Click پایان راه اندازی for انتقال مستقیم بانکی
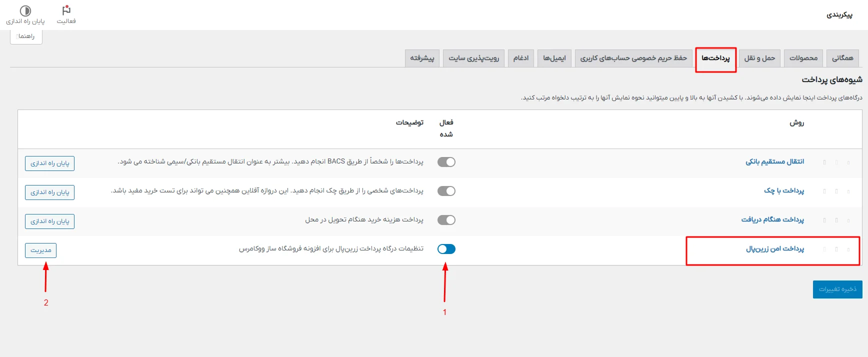The height and width of the screenshot is (357, 868). [x=50, y=163]
